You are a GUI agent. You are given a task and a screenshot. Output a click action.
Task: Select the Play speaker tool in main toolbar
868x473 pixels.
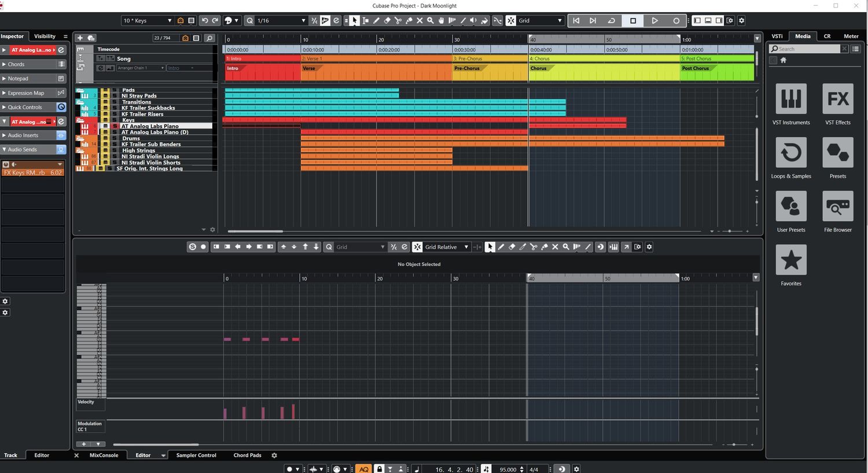coord(473,20)
